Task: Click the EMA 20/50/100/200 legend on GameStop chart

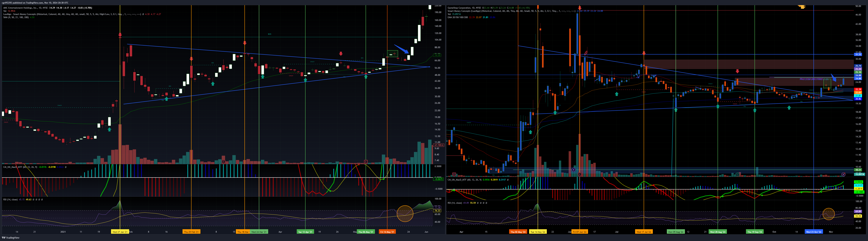Action: tap(458, 17)
